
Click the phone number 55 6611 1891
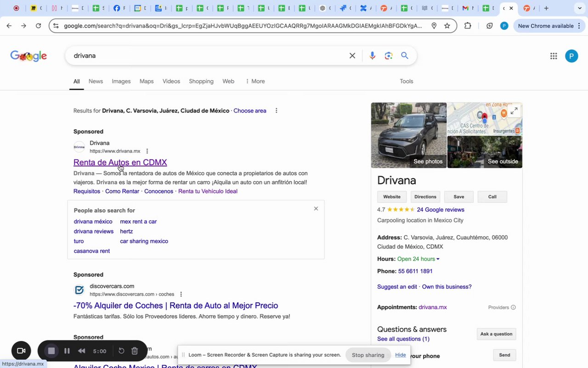415,271
